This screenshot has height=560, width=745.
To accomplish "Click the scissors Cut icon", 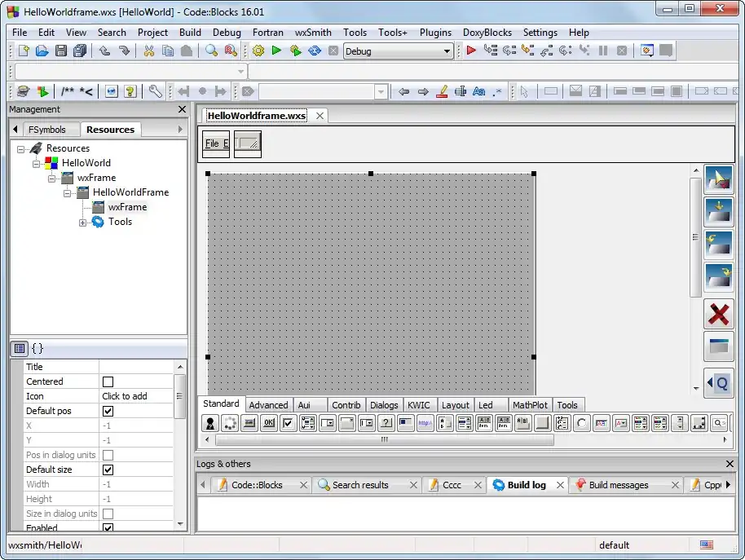I will 148,51.
